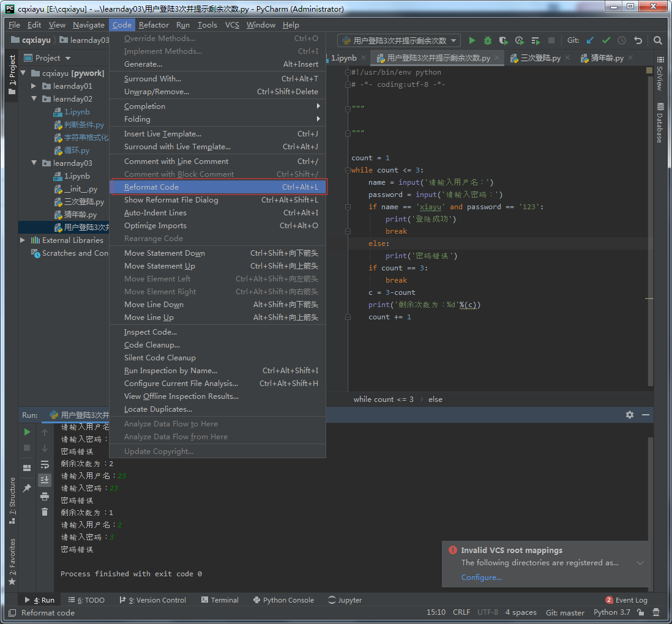The image size is (672, 624).
Task: Toggle scroll to end in Run console
Action: [x=45, y=480]
